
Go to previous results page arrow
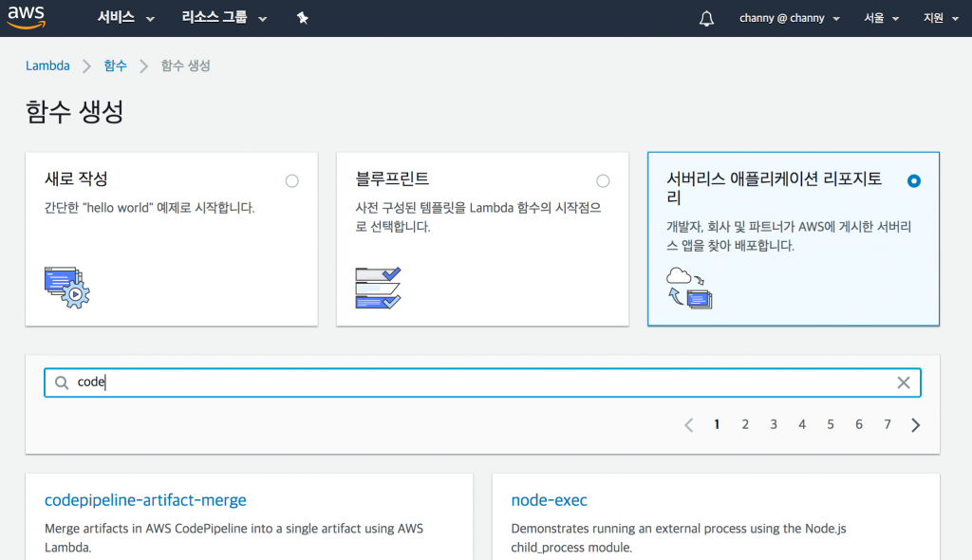coord(689,425)
